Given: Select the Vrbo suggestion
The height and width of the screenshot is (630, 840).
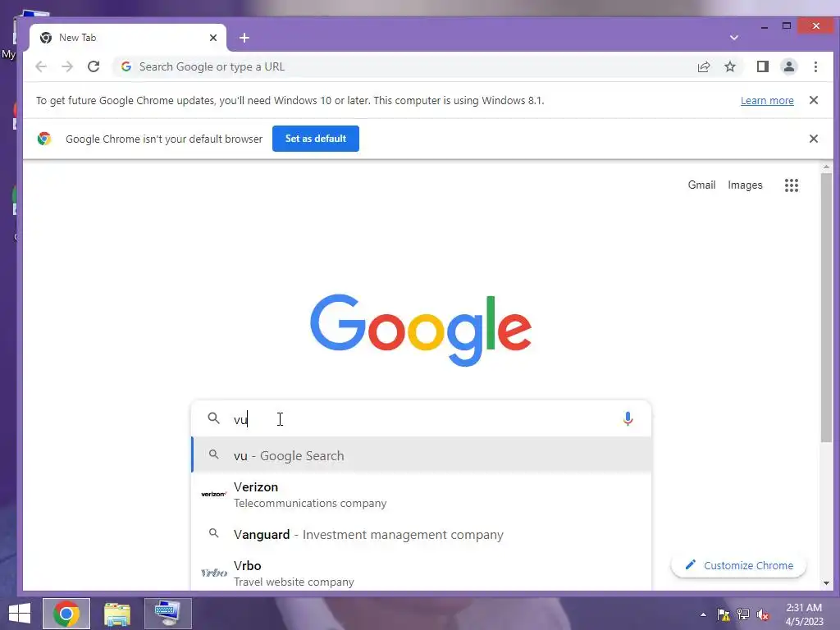Looking at the screenshot, I should tap(421, 573).
